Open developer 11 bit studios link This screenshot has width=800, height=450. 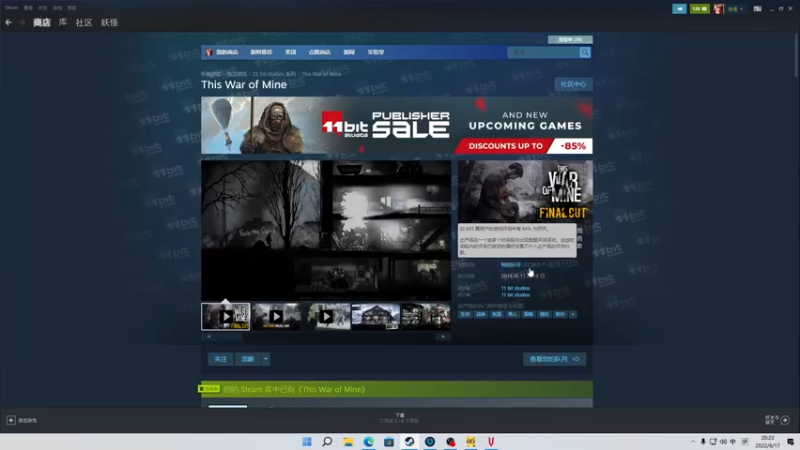[515, 288]
